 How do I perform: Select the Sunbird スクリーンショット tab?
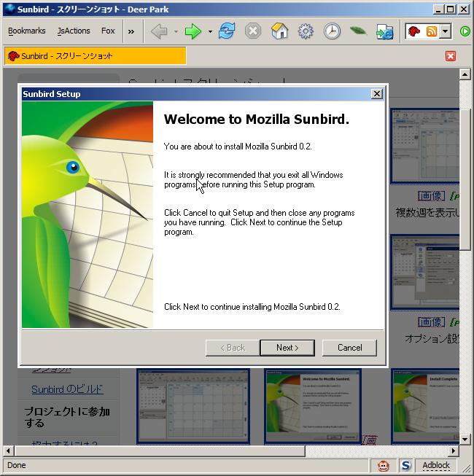(x=96, y=56)
